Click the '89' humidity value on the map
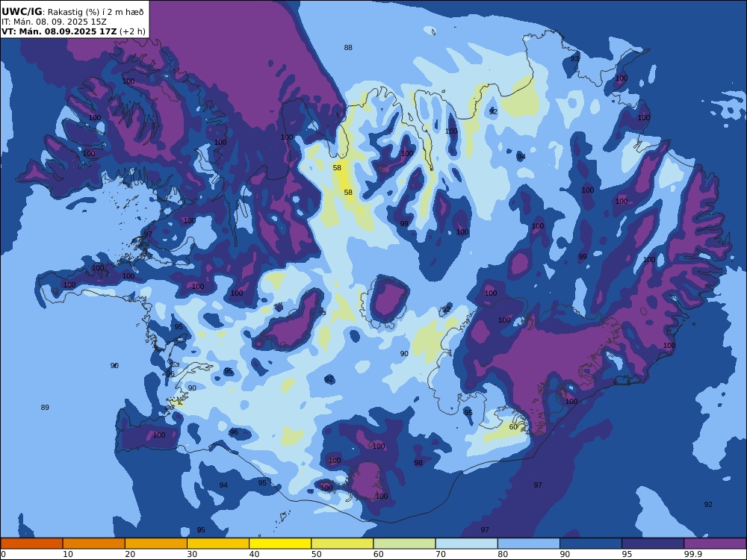 point(45,407)
